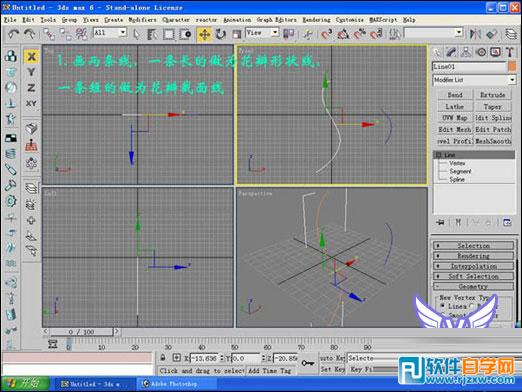Toggle the Angle Snap button
Viewport: 522px width, 392px height.
click(343, 34)
